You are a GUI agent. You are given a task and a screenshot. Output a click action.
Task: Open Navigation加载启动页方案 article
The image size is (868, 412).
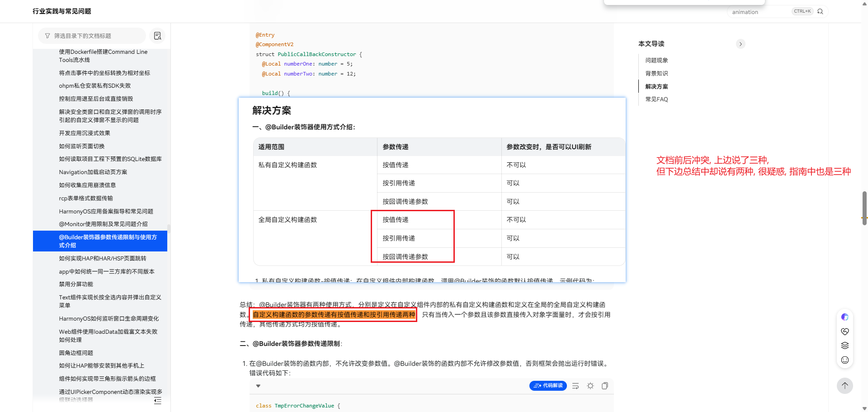[x=93, y=172]
